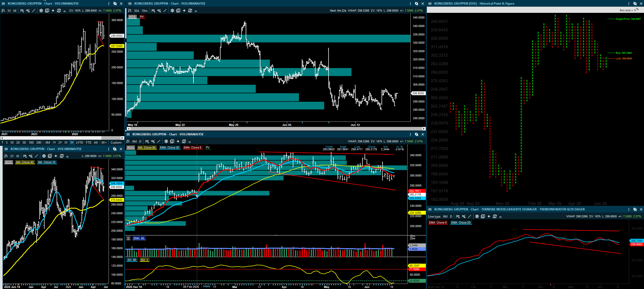Click link-group icon in 5Y monthly chart title bar
Image resolution: width=644 pixels, height=289 pixels.
(x=115, y=4)
